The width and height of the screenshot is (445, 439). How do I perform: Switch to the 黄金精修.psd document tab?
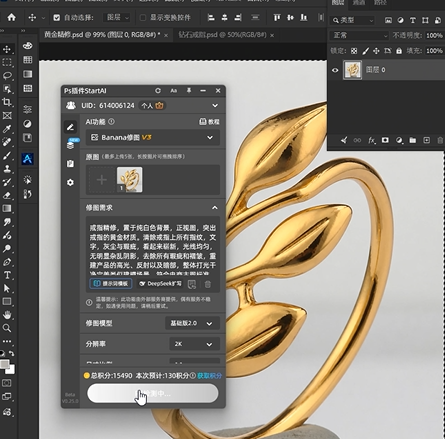tap(102, 35)
